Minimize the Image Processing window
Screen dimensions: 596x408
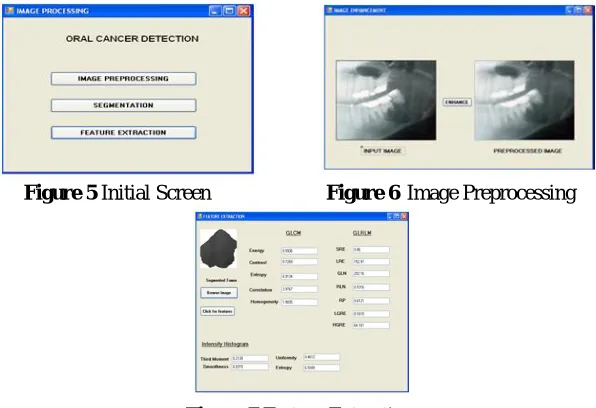pos(215,11)
